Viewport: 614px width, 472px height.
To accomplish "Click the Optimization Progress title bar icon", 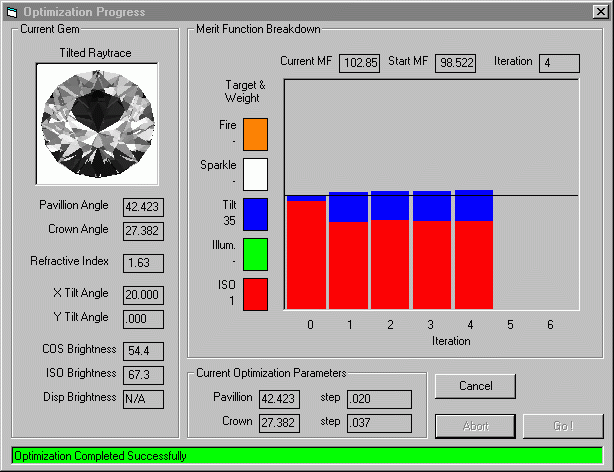I will 12,13.
